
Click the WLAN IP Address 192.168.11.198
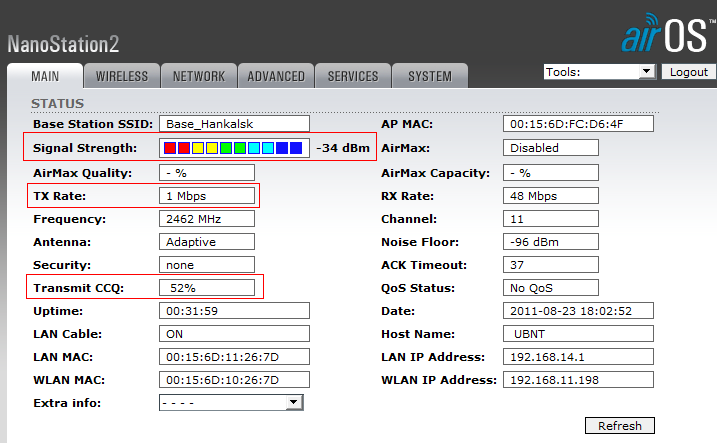[x=578, y=379]
